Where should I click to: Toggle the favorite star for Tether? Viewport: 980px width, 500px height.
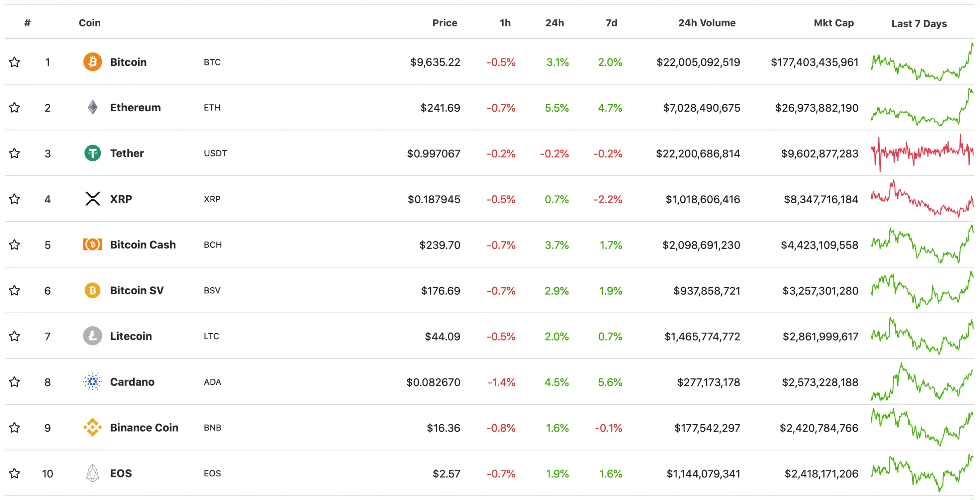tap(15, 153)
